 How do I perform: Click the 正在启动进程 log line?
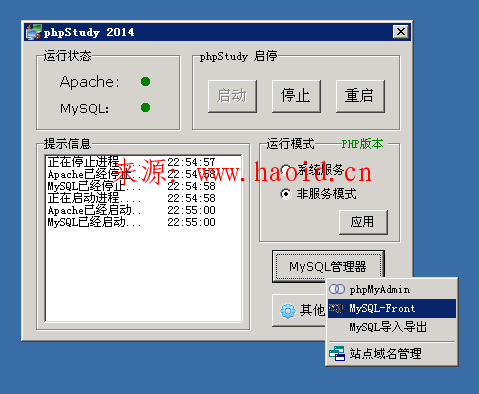[x=132, y=198]
